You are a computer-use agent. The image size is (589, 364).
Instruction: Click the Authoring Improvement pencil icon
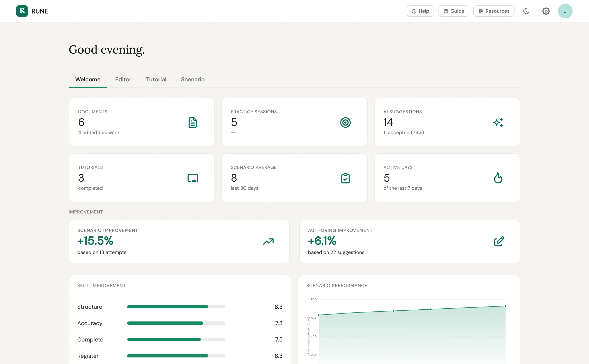coord(499,241)
